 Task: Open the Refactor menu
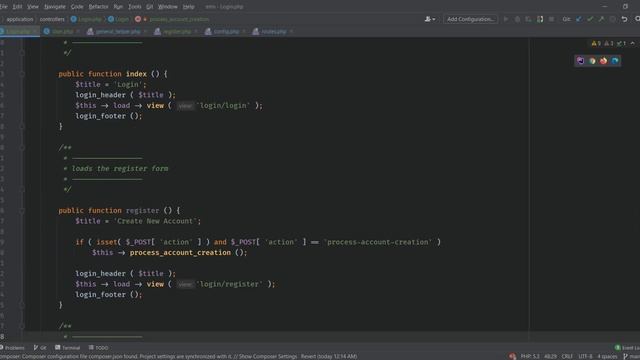coord(98,7)
